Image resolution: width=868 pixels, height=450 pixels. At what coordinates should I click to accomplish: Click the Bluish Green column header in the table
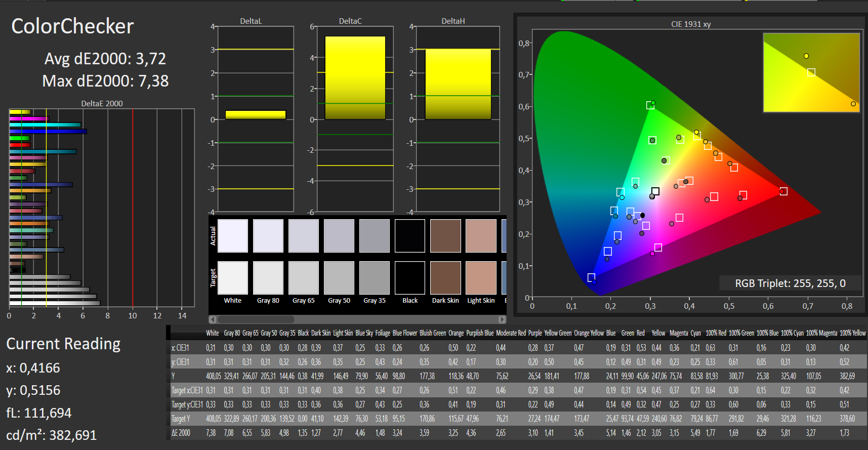[x=433, y=333]
